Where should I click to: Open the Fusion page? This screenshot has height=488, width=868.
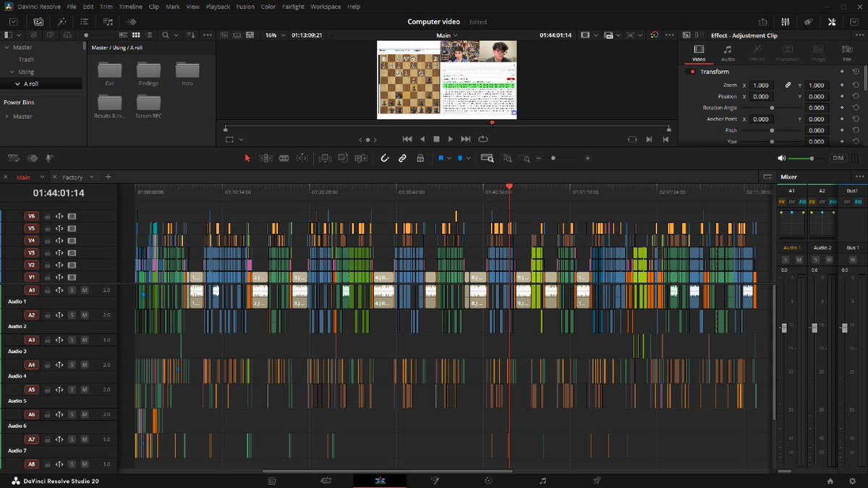[x=435, y=480]
